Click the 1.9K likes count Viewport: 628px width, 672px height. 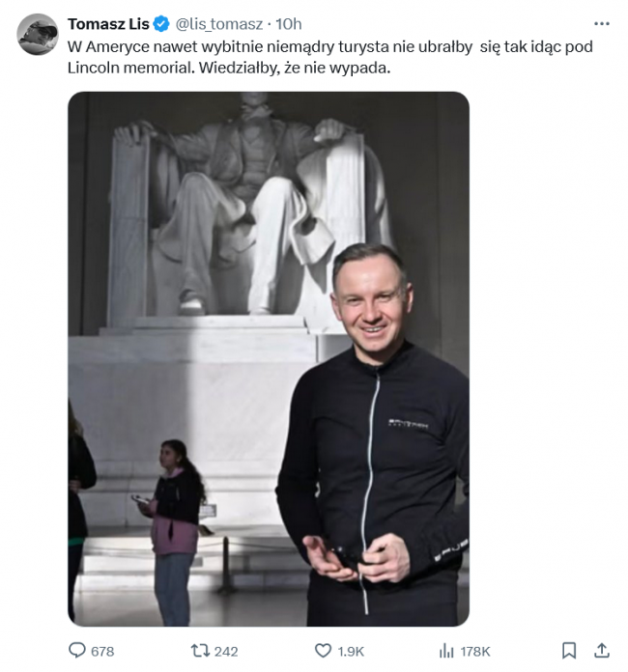(351, 652)
